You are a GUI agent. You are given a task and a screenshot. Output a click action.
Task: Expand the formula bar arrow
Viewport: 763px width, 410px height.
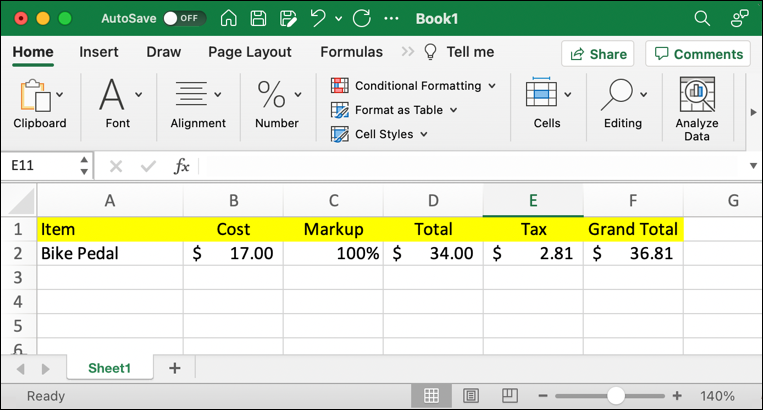pyautogui.click(x=753, y=166)
